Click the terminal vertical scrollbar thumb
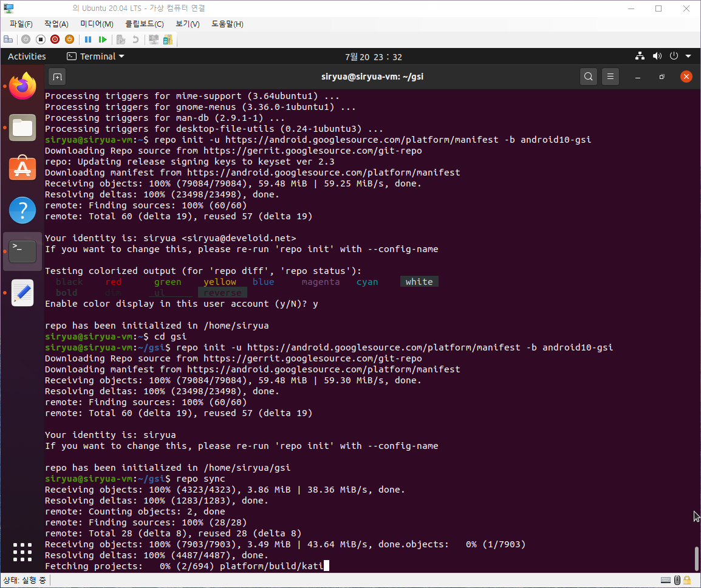Screen dimensions: 701x588 pyautogui.click(x=696, y=559)
